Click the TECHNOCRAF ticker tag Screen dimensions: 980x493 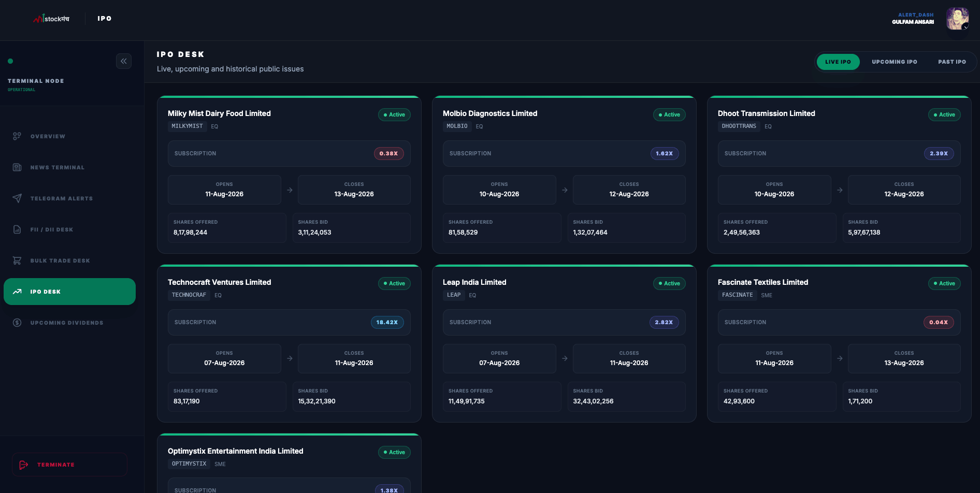(x=189, y=295)
